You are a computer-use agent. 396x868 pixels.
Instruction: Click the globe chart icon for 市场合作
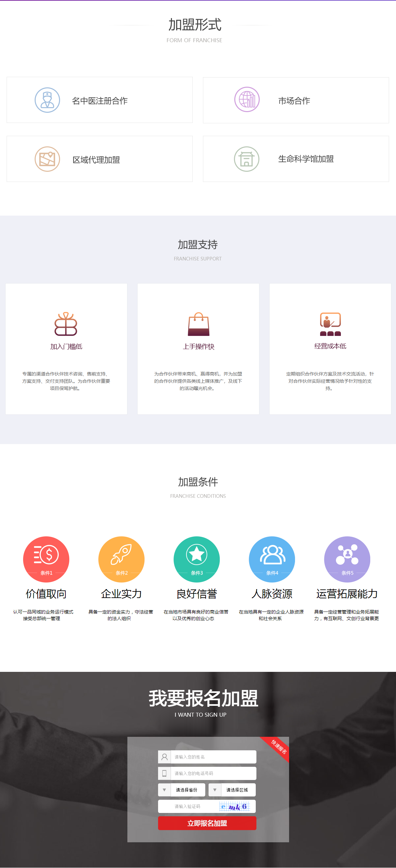247,100
